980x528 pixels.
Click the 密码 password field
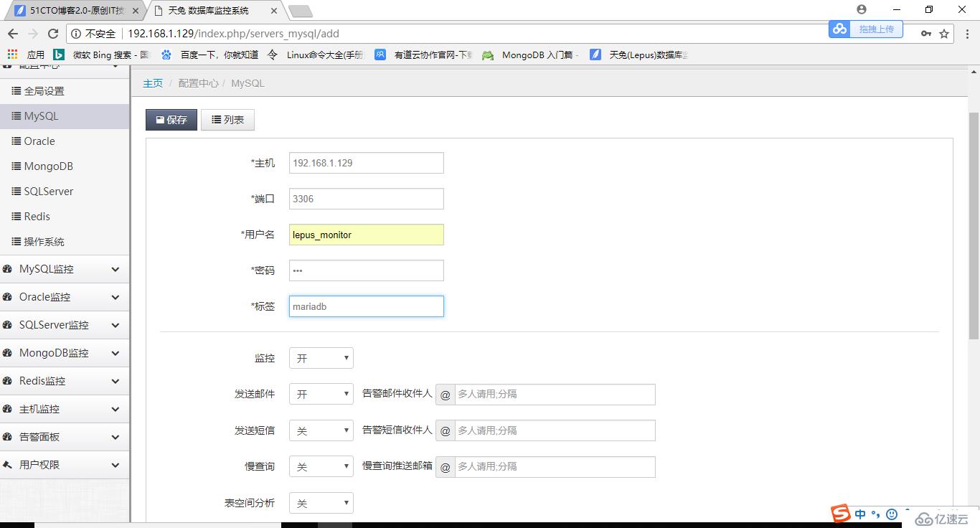tap(367, 270)
